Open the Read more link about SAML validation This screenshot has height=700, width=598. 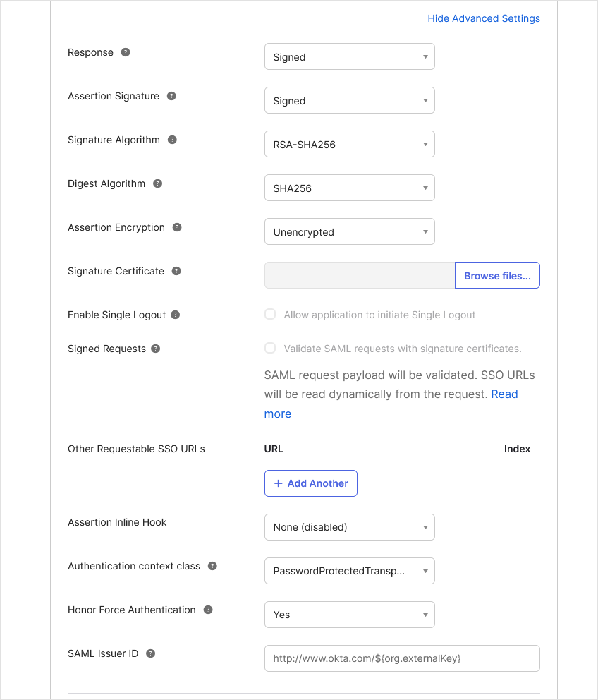pos(504,394)
